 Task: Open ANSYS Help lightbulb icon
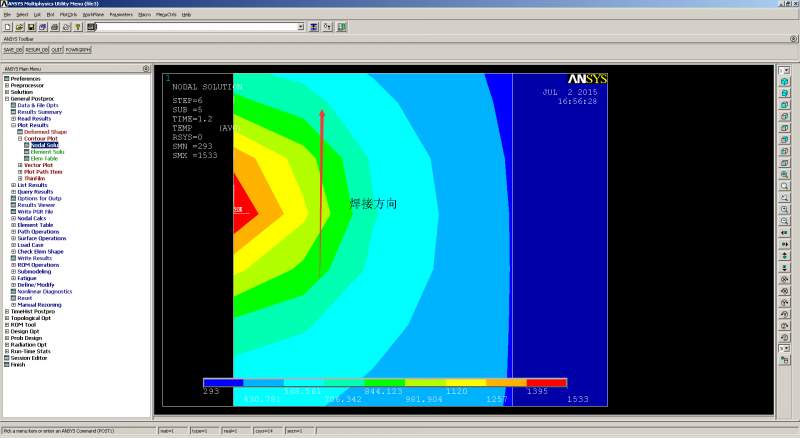(78, 27)
